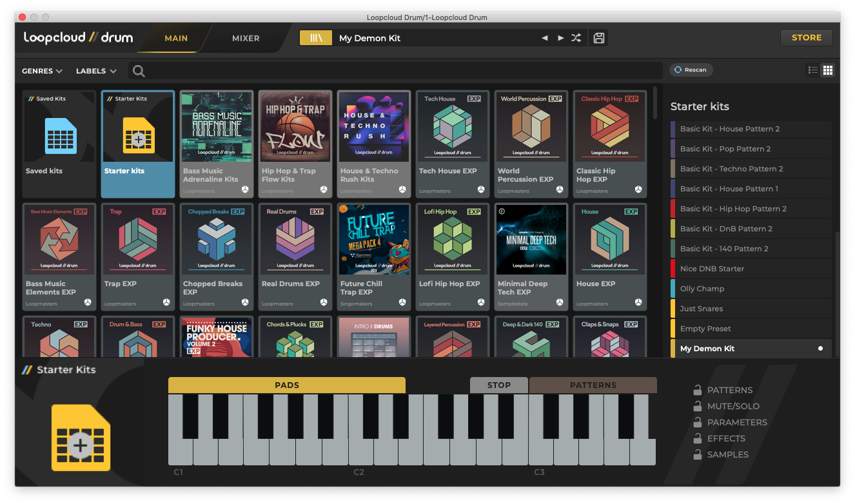
Task: Load the Empty Preset kit
Action: 751,329
